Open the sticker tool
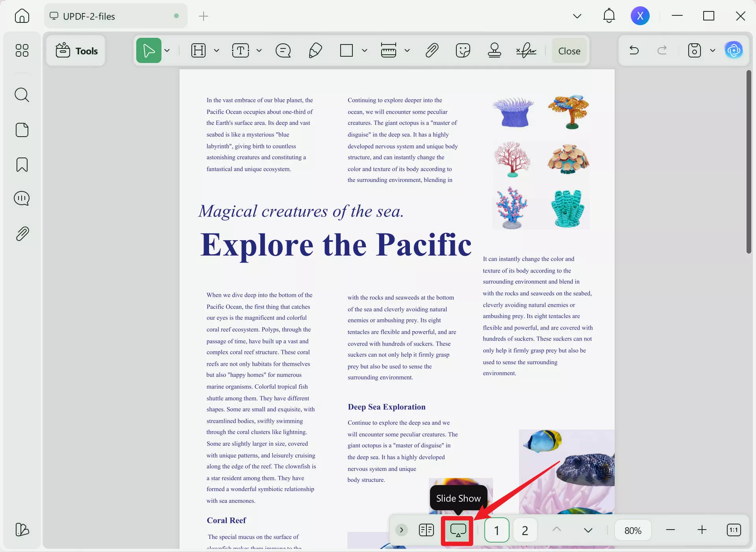The image size is (756, 552). coord(463,51)
